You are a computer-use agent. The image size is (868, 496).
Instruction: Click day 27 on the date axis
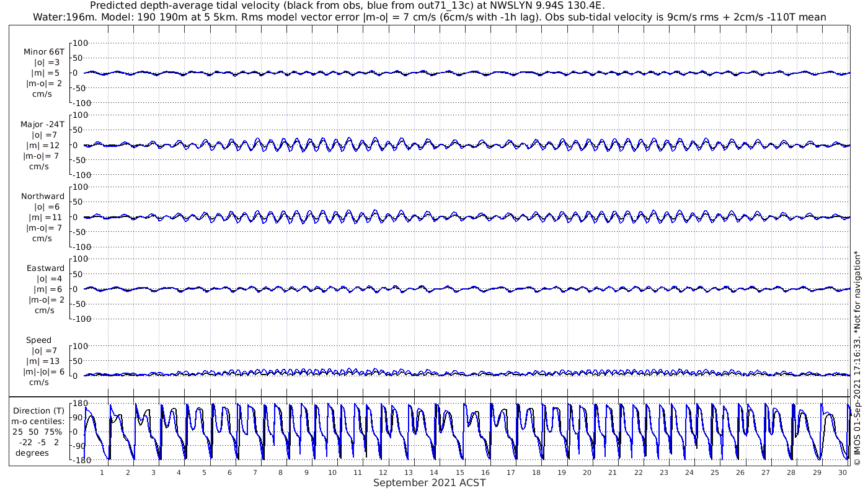[x=766, y=472]
